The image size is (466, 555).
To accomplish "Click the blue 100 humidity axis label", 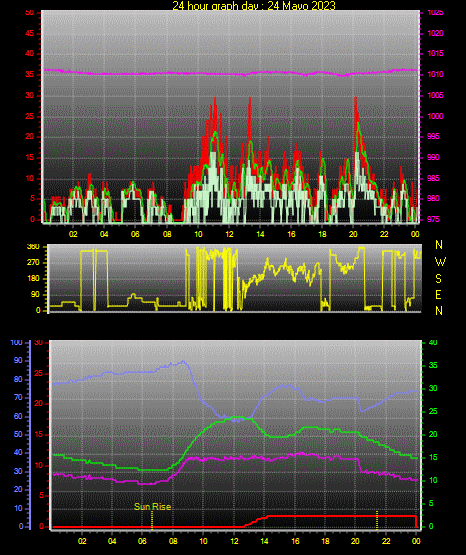I will click(x=17, y=343).
